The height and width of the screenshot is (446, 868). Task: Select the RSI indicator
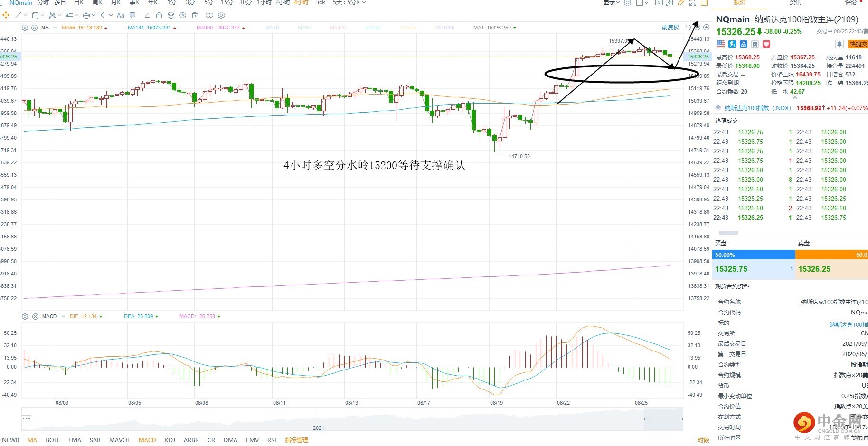[x=272, y=440]
